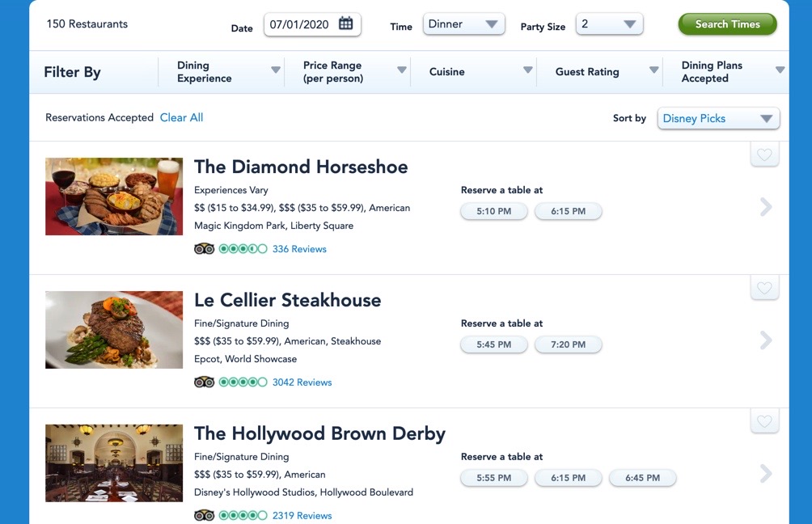The image size is (812, 524).
Task: Click rating bubbles for Le Cellier Steakhouse
Action: click(243, 382)
